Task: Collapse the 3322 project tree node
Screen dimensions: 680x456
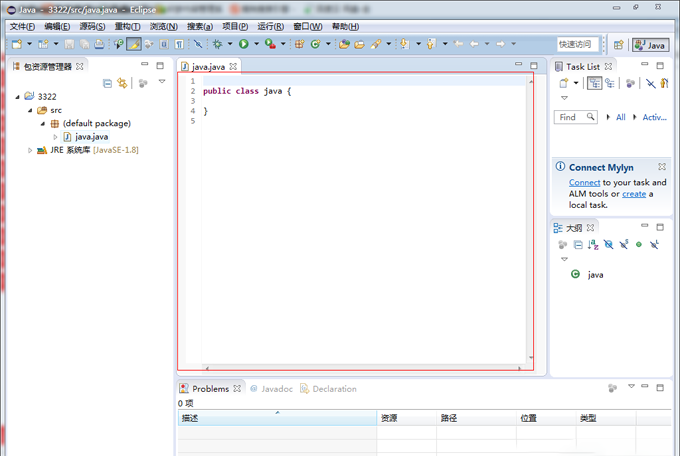Action: 18,97
